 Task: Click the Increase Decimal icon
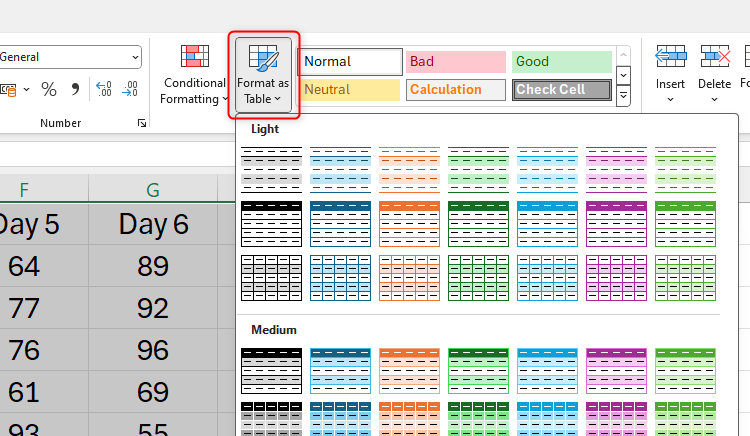(x=103, y=90)
